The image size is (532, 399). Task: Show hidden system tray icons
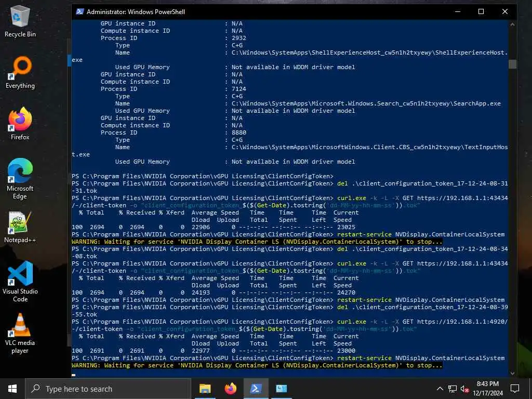(x=440, y=389)
